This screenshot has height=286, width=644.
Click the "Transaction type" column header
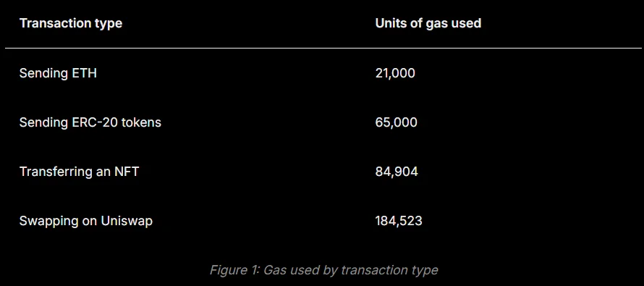coord(71,23)
